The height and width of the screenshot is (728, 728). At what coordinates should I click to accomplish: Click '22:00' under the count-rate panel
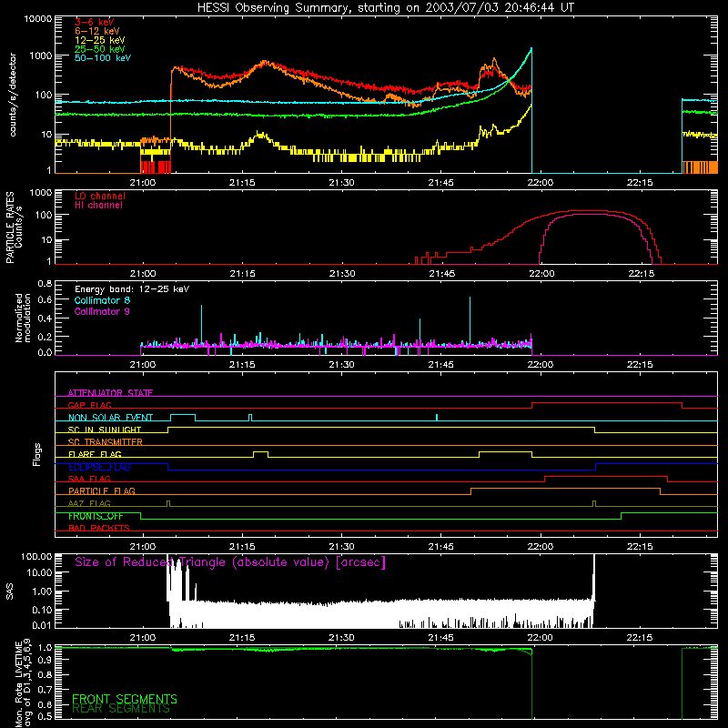pyautogui.click(x=541, y=183)
